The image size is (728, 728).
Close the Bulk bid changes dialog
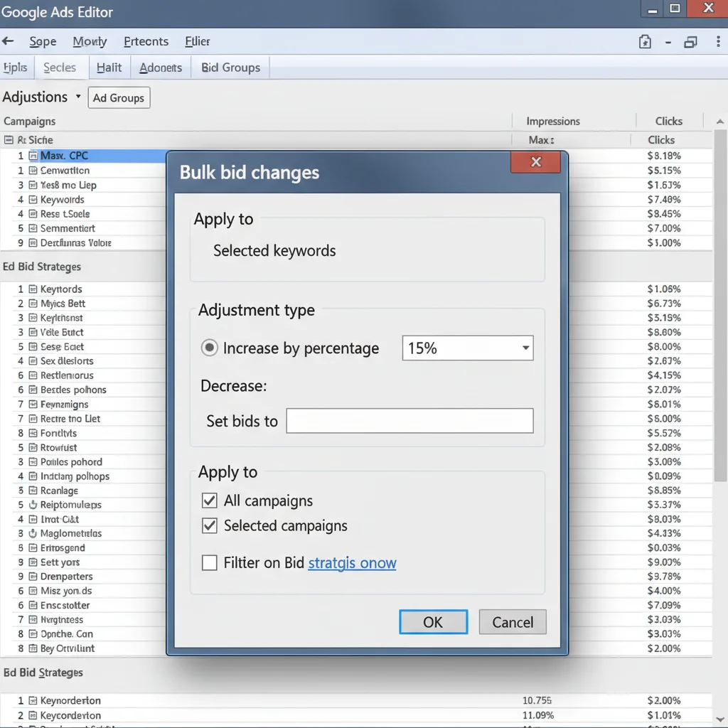point(536,162)
